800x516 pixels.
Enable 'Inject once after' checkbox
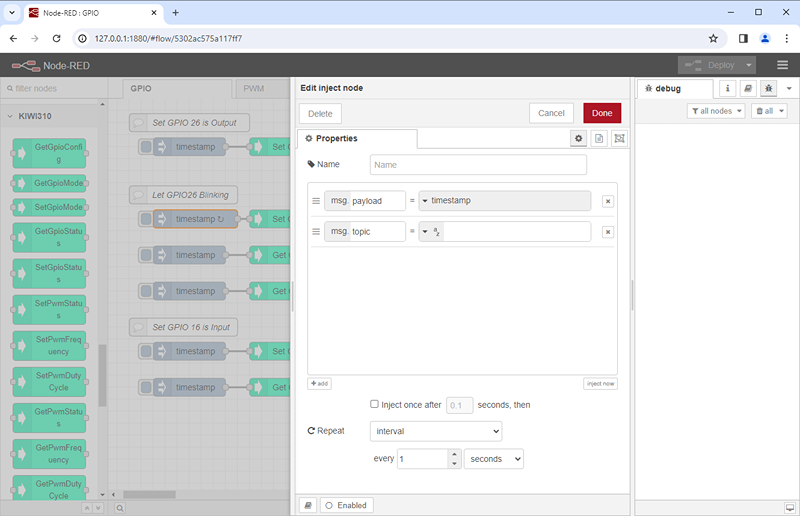pyautogui.click(x=374, y=404)
